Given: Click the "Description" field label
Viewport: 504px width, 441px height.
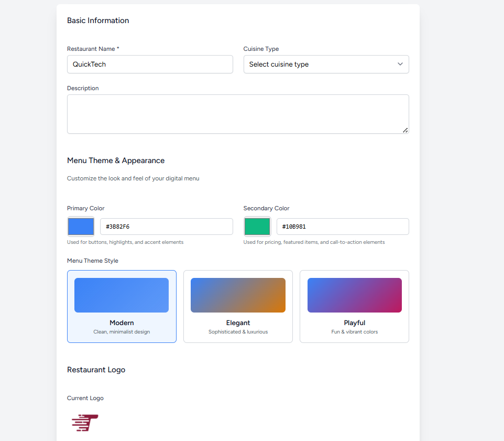Looking at the screenshot, I should pyautogui.click(x=83, y=88).
